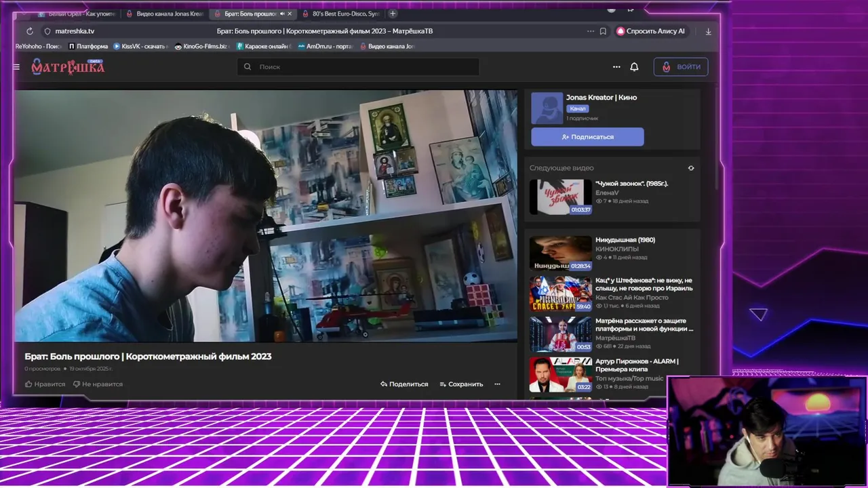
Task: Open a new browser tab
Action: click(x=393, y=14)
